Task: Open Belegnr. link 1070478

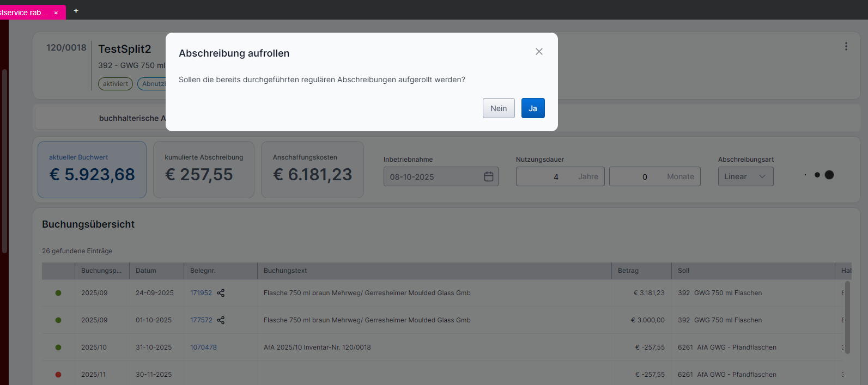Action: click(203, 347)
